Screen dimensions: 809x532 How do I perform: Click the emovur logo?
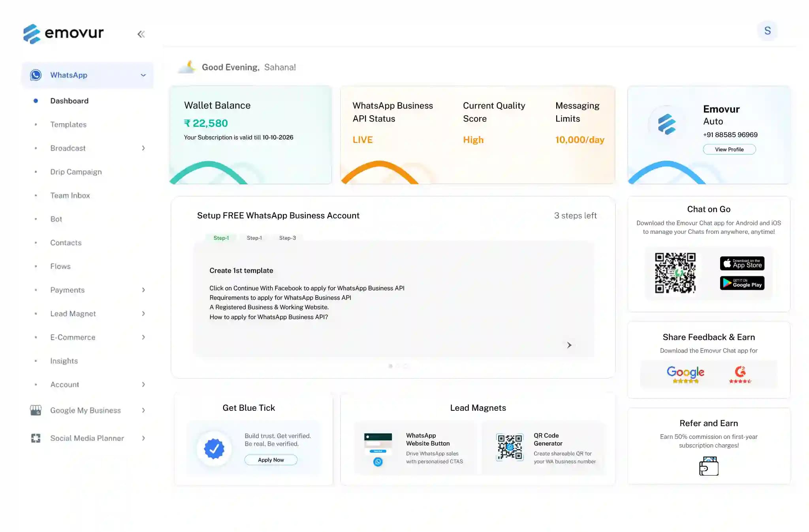tap(64, 34)
